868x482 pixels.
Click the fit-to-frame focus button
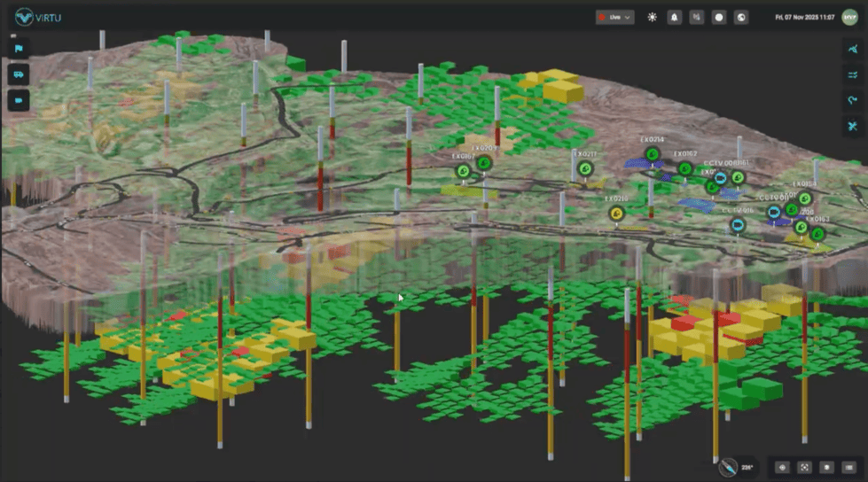804,467
